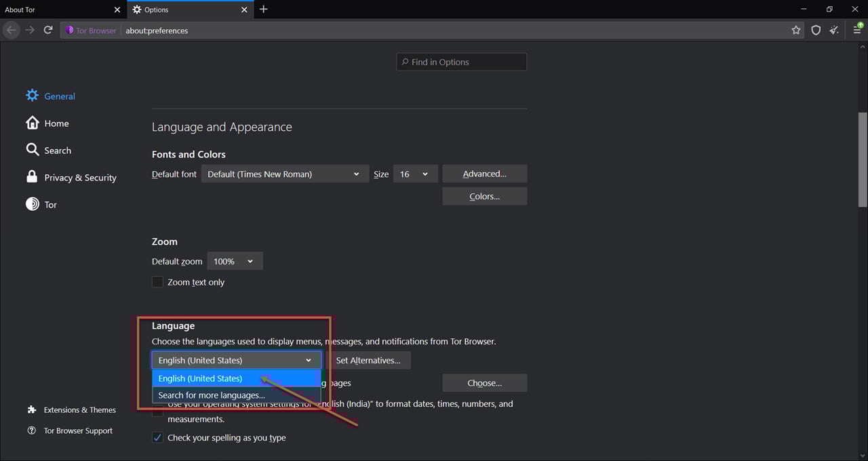The width and height of the screenshot is (868, 461).
Task: Close the About Tor tab
Action: 117,9
